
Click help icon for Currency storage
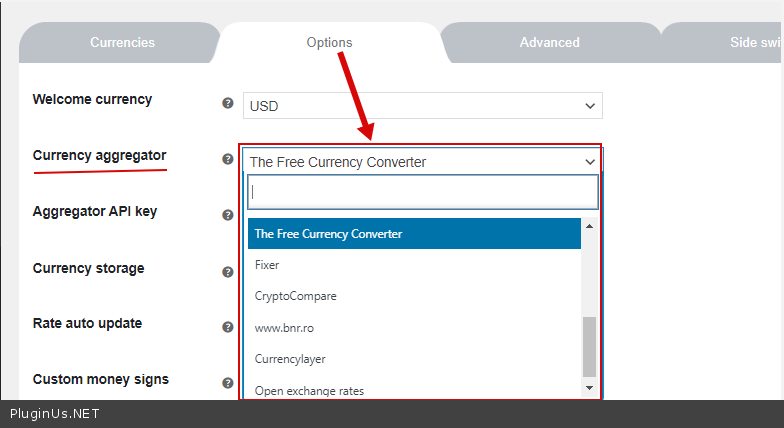point(228,272)
